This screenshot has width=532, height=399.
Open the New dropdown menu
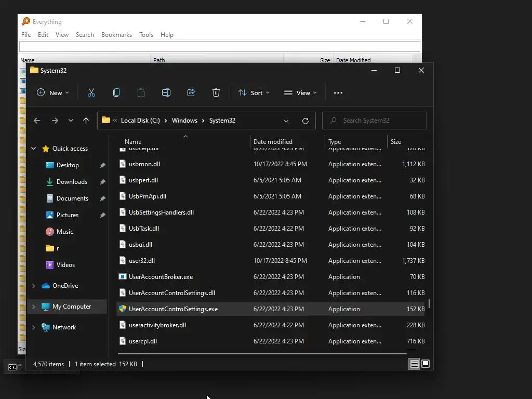[53, 92]
